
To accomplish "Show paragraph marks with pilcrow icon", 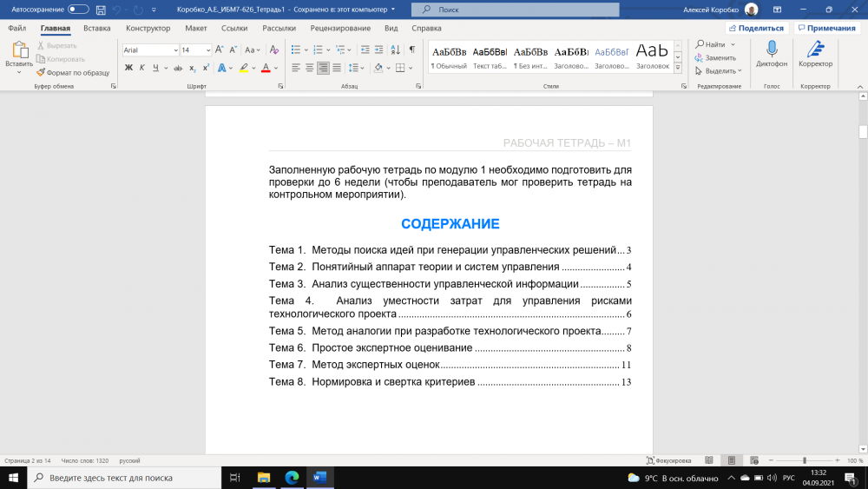I will 411,50.
